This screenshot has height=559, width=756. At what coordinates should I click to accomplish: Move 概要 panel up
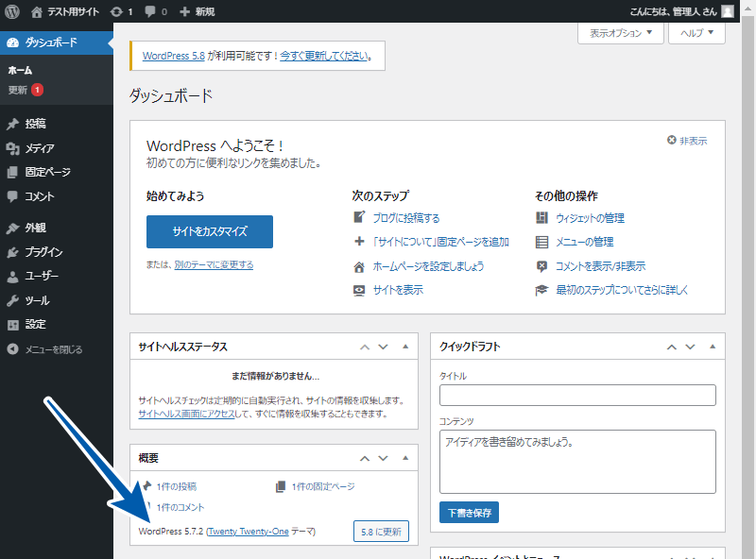pos(365,458)
